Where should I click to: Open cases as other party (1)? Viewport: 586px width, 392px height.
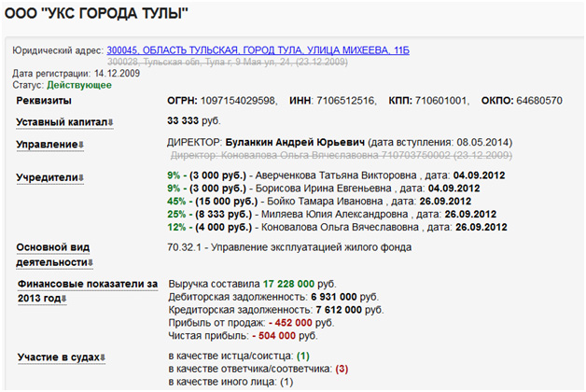click(x=286, y=383)
